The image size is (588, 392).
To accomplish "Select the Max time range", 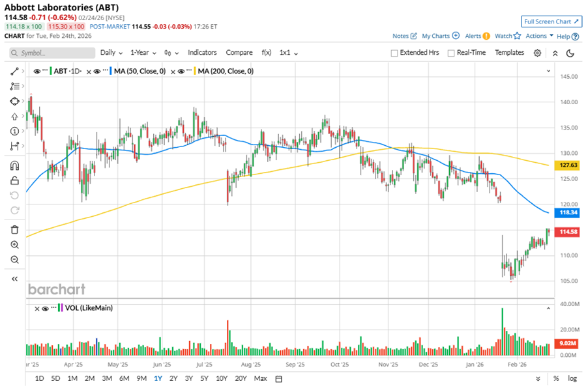I will tap(260, 378).
